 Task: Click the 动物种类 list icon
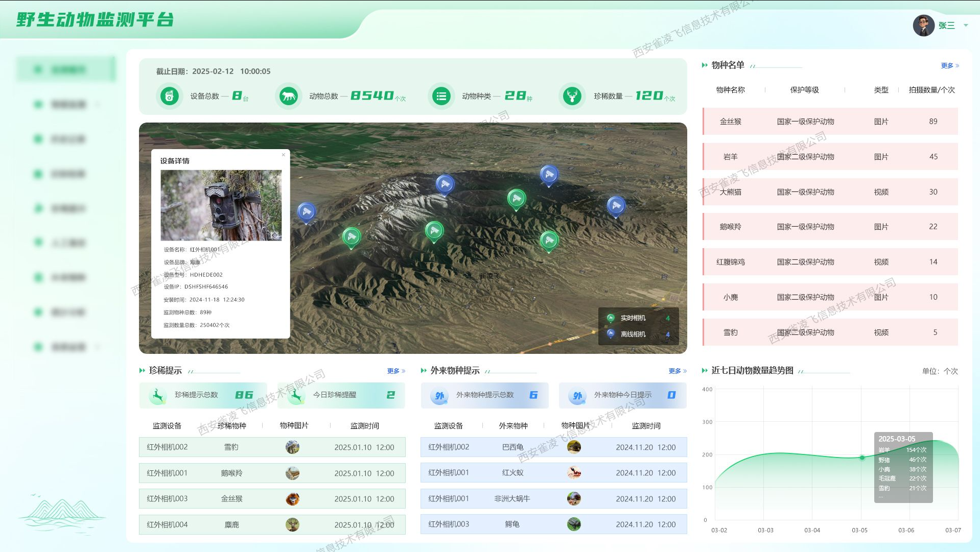coord(441,96)
